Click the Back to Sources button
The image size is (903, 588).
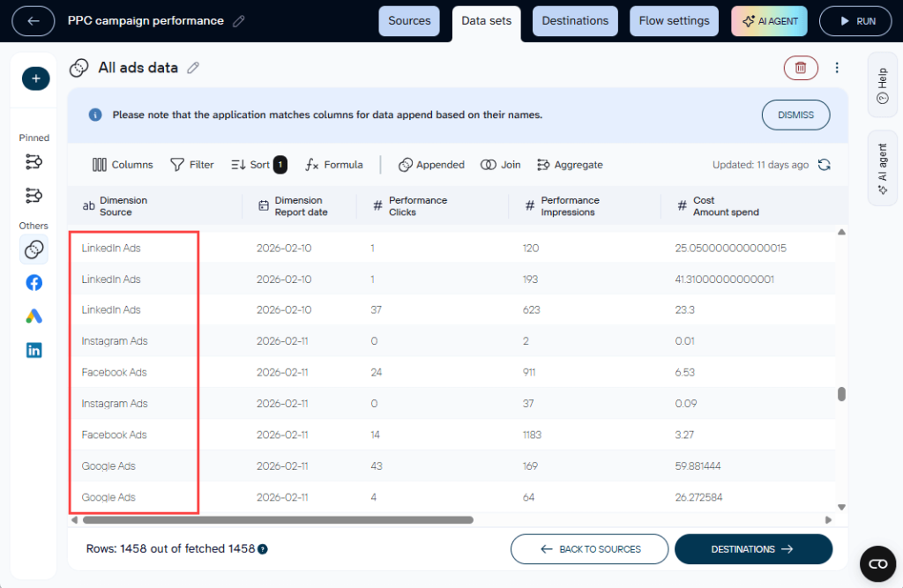589,549
